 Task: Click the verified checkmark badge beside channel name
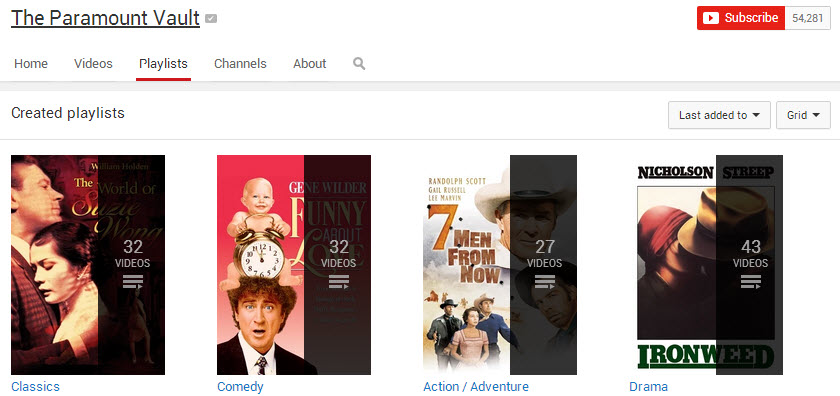pos(211,19)
